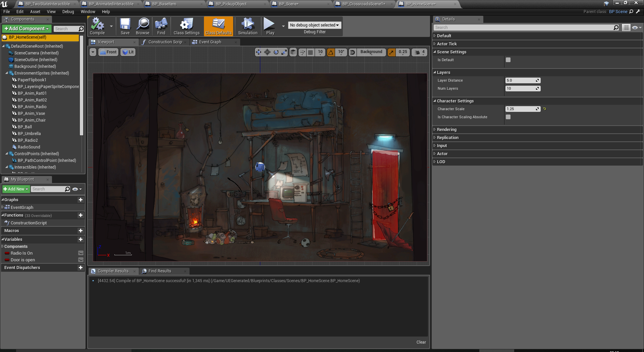Open the Debug menu
Image resolution: width=644 pixels, height=352 pixels.
click(68, 11)
